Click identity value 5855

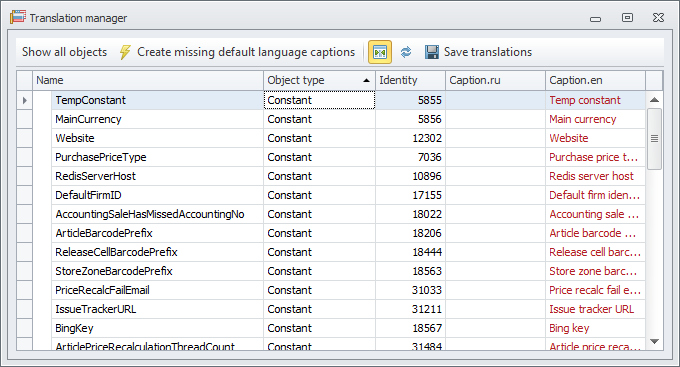(429, 100)
